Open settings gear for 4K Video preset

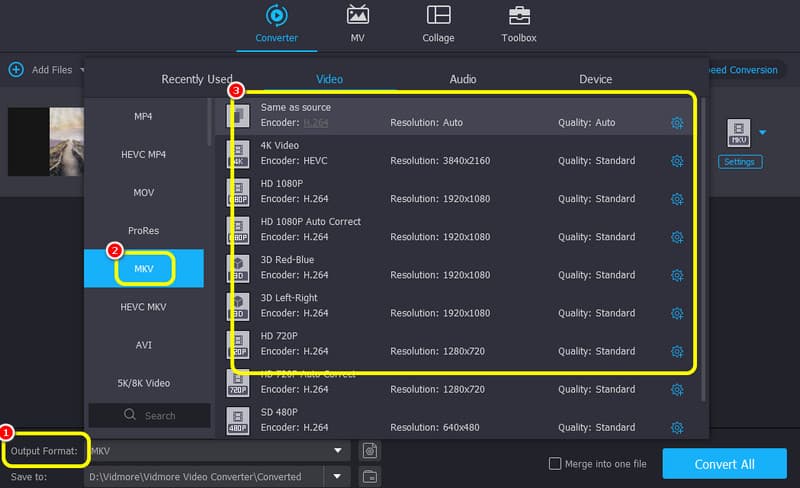677,161
